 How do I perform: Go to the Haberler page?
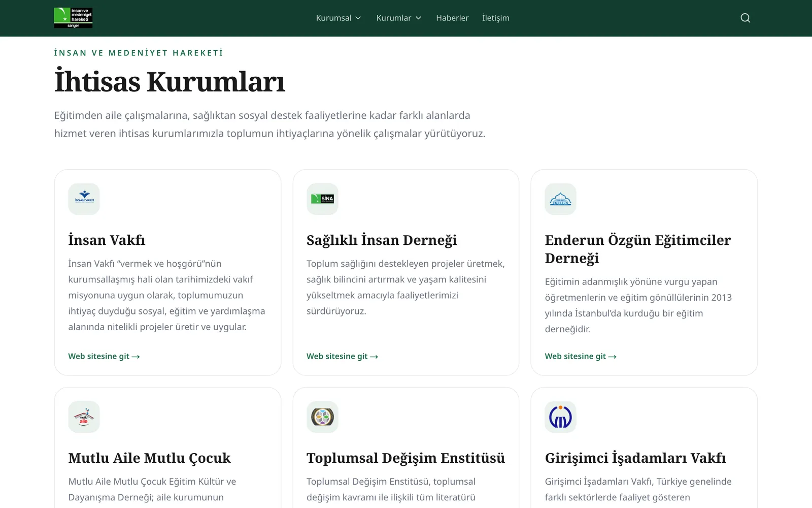(x=452, y=18)
